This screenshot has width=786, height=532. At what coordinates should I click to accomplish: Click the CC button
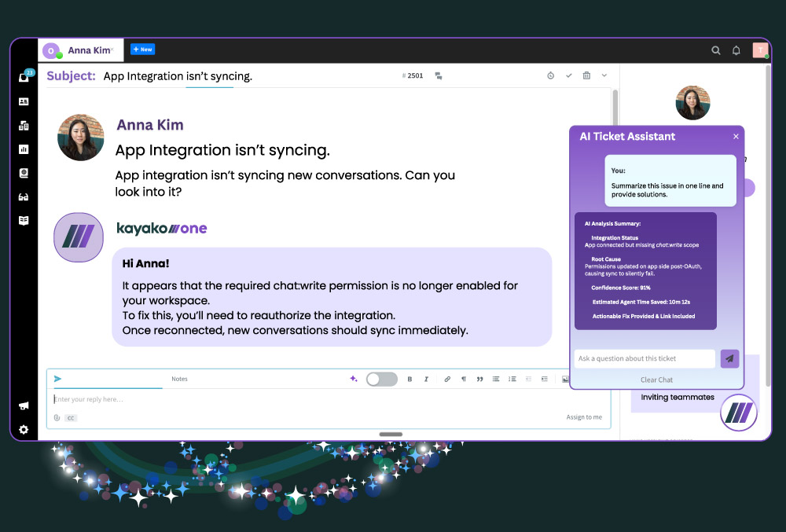(71, 418)
